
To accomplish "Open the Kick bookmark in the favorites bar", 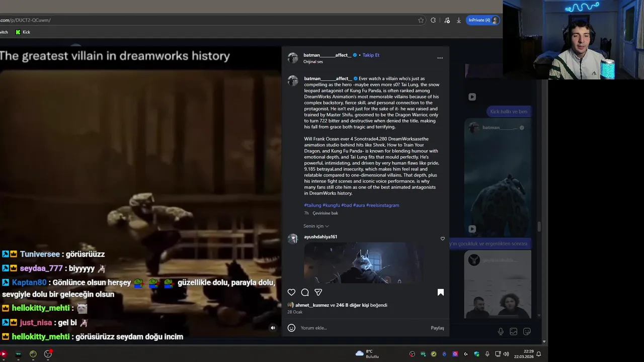I will pyautogui.click(x=23, y=32).
